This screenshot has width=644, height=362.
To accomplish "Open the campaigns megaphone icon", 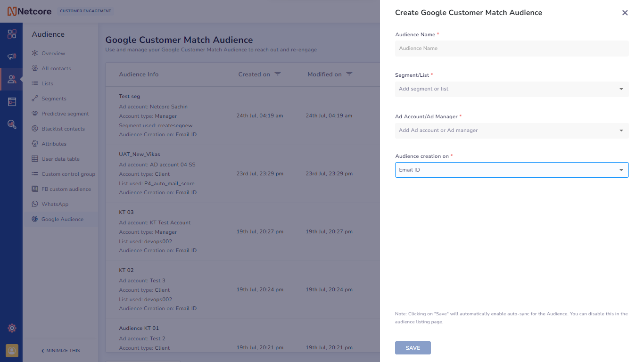I will [x=12, y=57].
